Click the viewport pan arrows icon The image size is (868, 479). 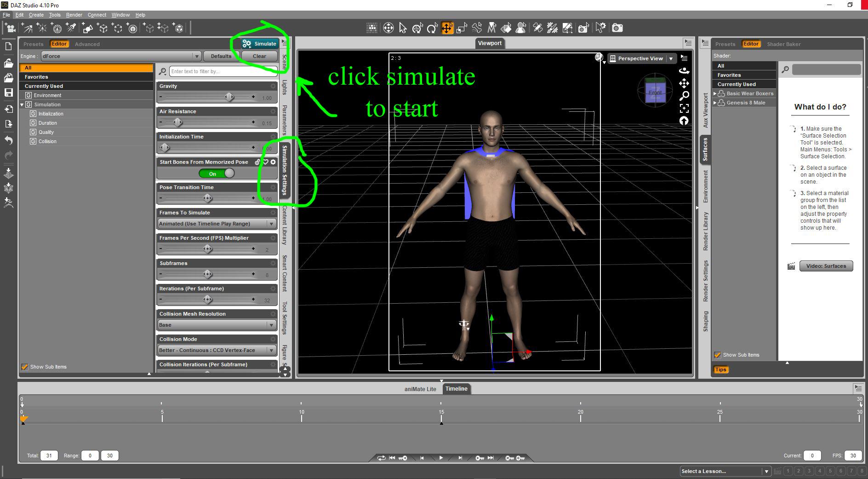684,83
